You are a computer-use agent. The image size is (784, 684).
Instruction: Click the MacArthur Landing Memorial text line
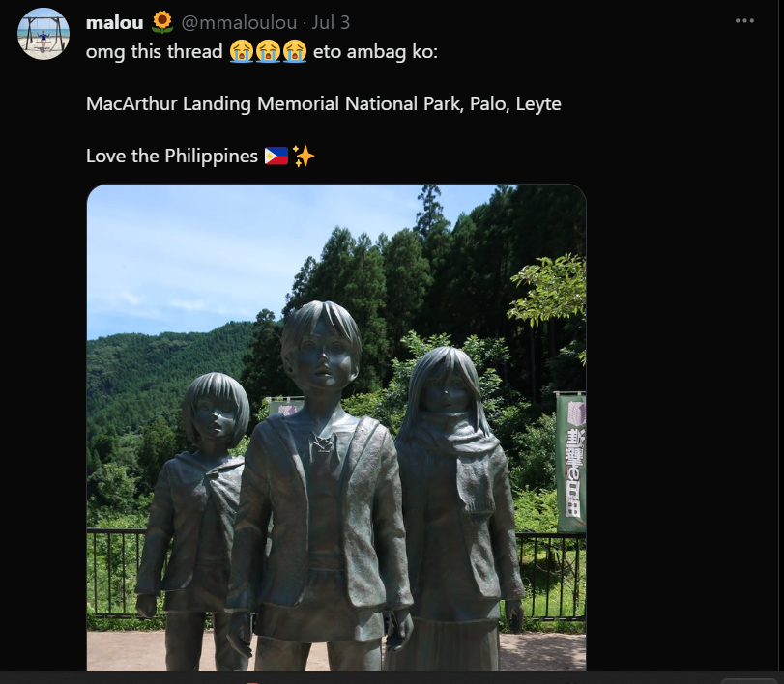pyautogui.click(x=324, y=104)
